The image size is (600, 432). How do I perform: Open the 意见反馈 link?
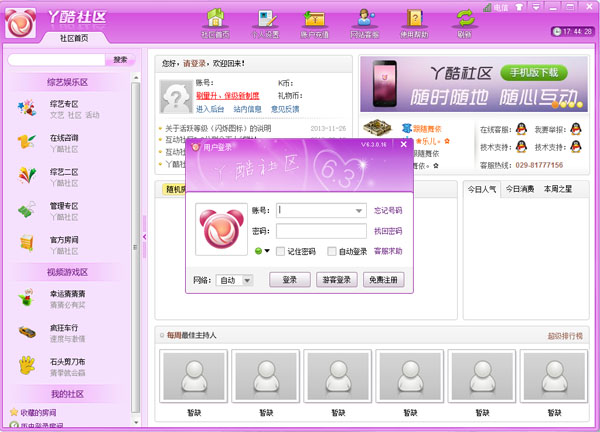(x=285, y=109)
